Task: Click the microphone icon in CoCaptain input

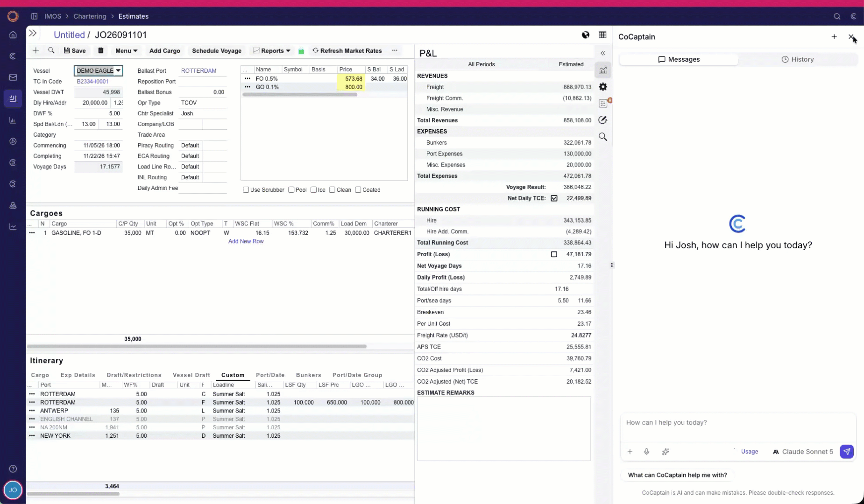Action: tap(647, 452)
